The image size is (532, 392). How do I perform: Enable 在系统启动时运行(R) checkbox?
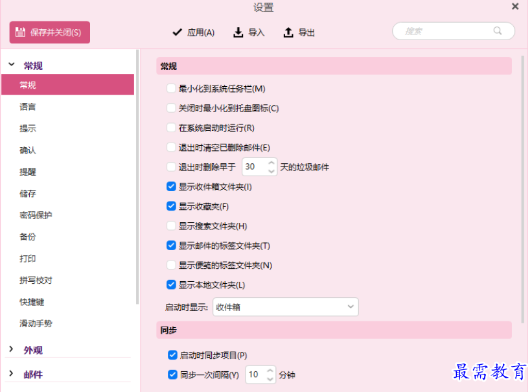tap(171, 128)
